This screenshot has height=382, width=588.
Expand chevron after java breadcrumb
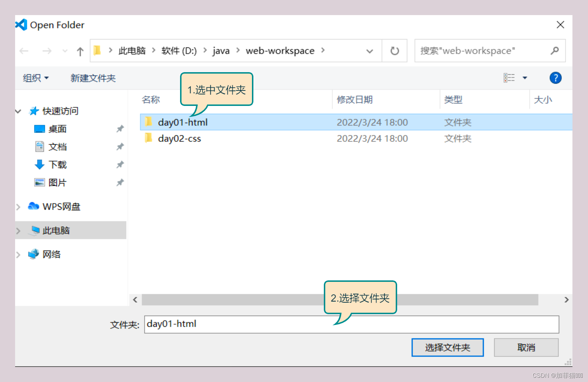[238, 50]
